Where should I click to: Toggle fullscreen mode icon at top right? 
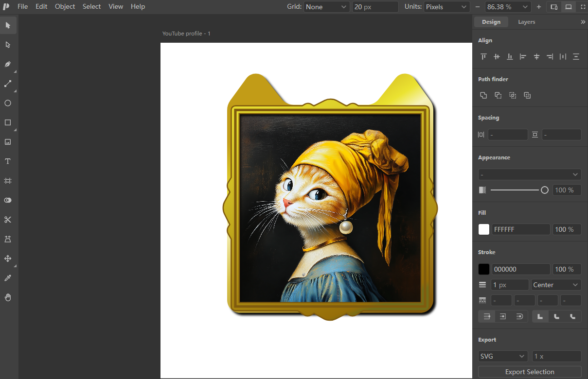click(583, 7)
